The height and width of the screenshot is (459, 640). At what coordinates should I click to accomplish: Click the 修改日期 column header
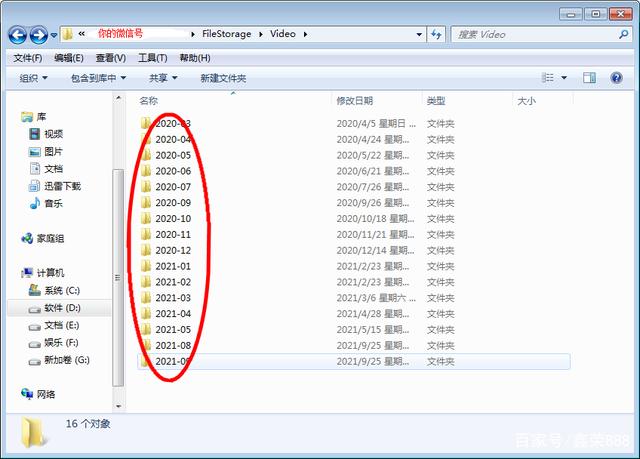[355, 101]
